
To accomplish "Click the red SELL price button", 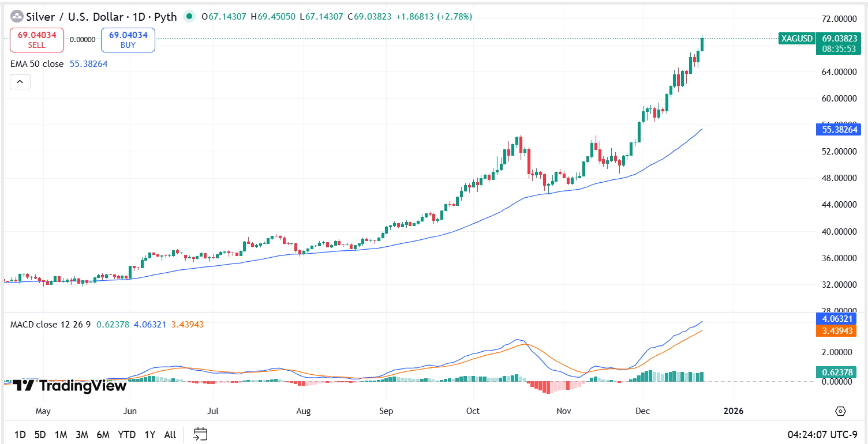I will point(37,40).
